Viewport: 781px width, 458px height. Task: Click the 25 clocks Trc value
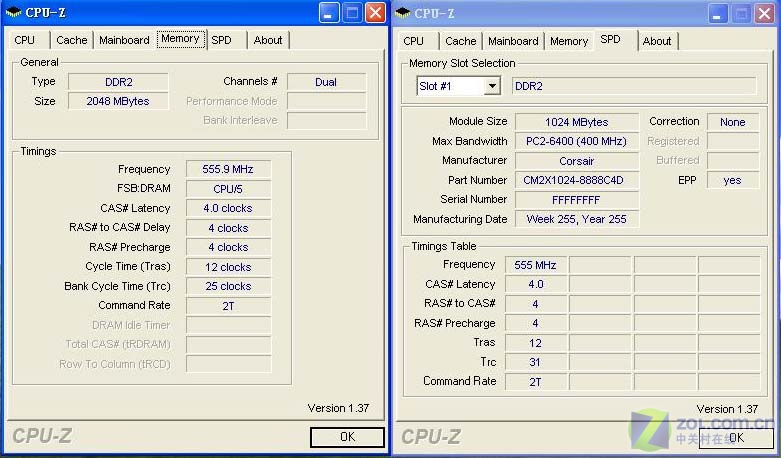pos(228,286)
